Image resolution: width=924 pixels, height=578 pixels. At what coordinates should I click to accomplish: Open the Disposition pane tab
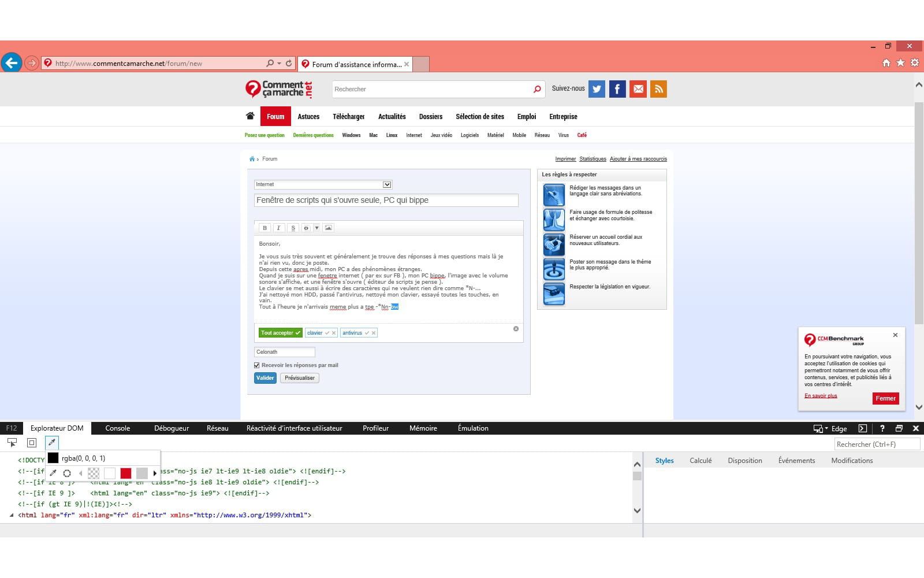(745, 461)
